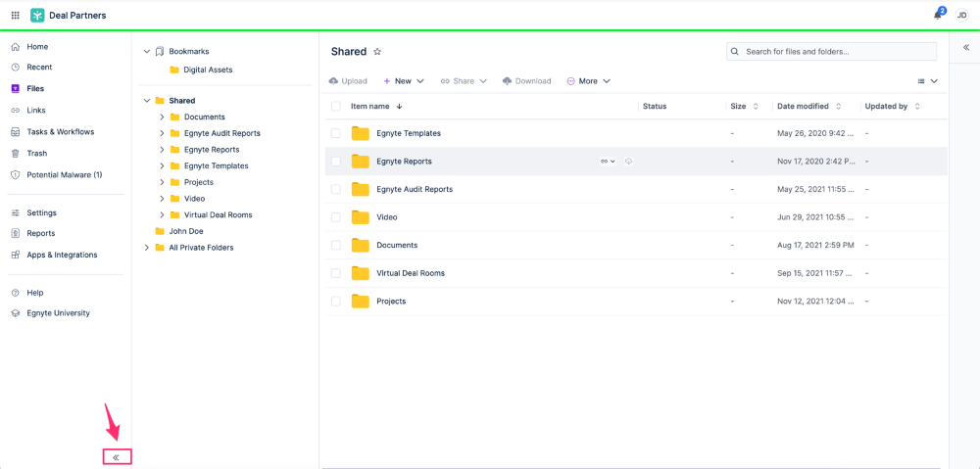The width and height of the screenshot is (980, 469).
Task: Sort by Item name column
Action: point(376,106)
